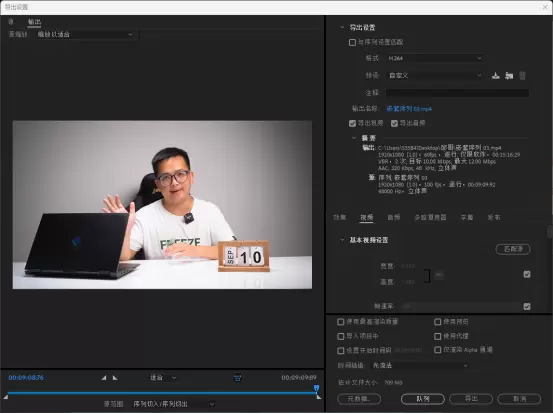Toggle the aspect ratio correction icon below preview
The width and height of the screenshot is (553, 414).
coord(237,378)
